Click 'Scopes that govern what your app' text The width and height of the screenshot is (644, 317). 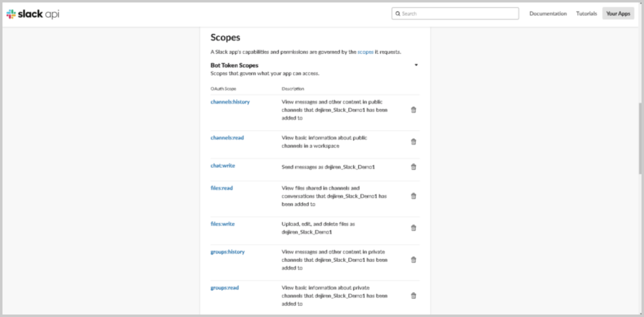coord(265,73)
